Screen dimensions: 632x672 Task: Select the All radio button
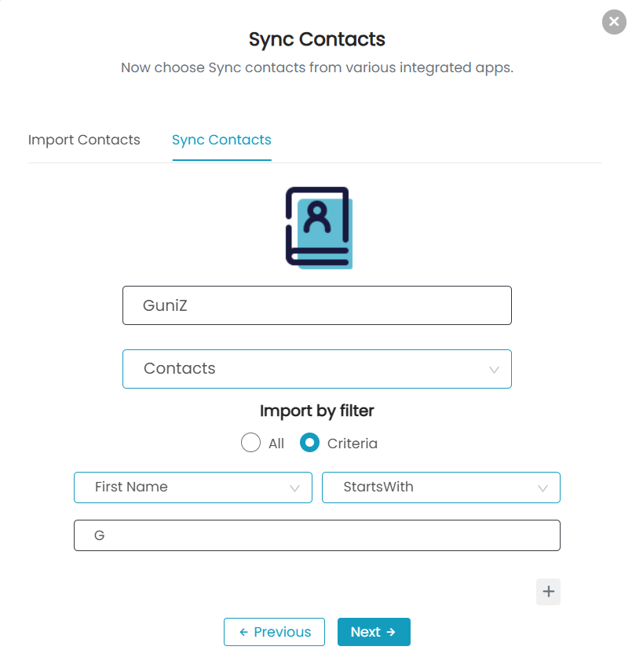click(250, 443)
